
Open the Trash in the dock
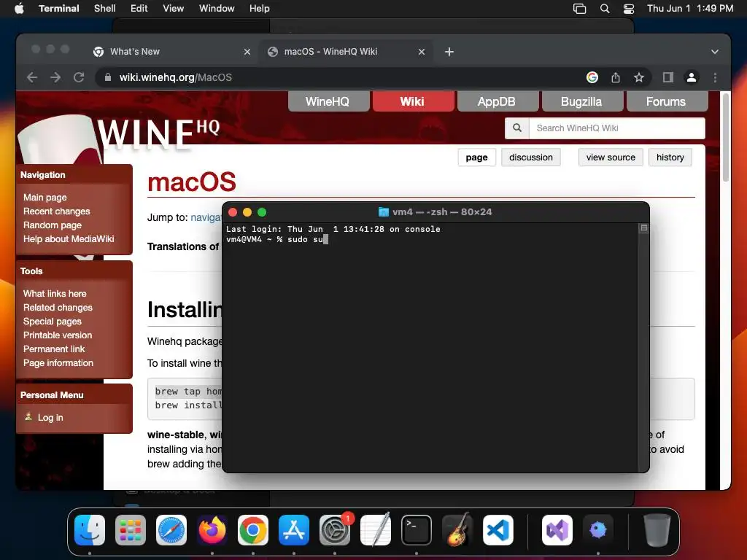(x=657, y=530)
